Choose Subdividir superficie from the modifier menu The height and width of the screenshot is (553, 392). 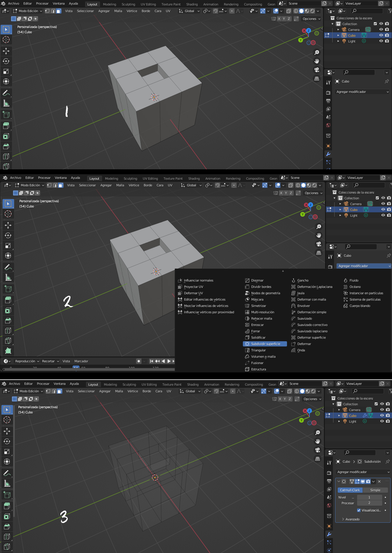click(x=265, y=344)
